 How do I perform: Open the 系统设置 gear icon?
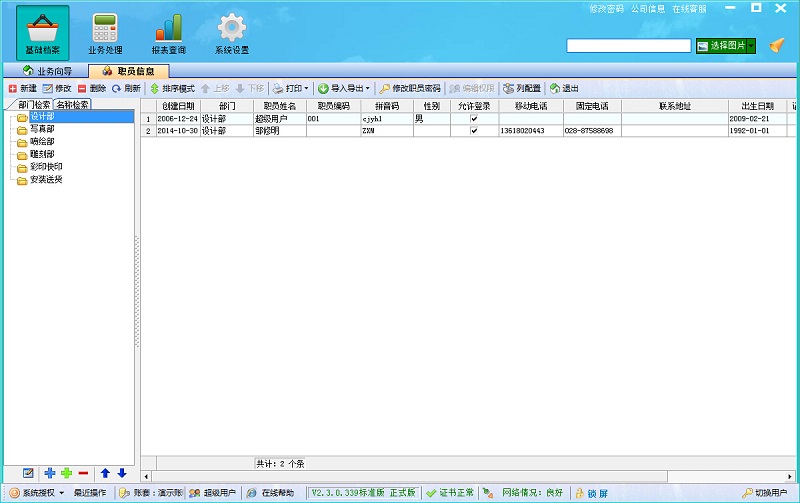pyautogui.click(x=232, y=32)
